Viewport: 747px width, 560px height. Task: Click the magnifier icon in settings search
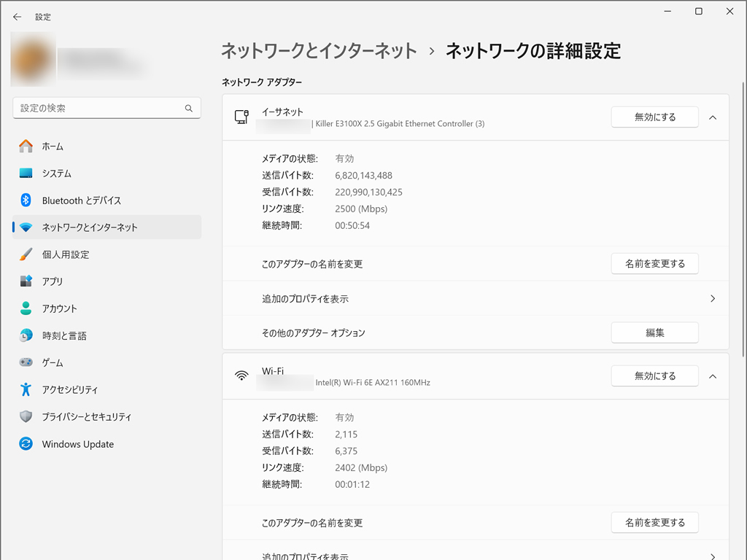(189, 108)
